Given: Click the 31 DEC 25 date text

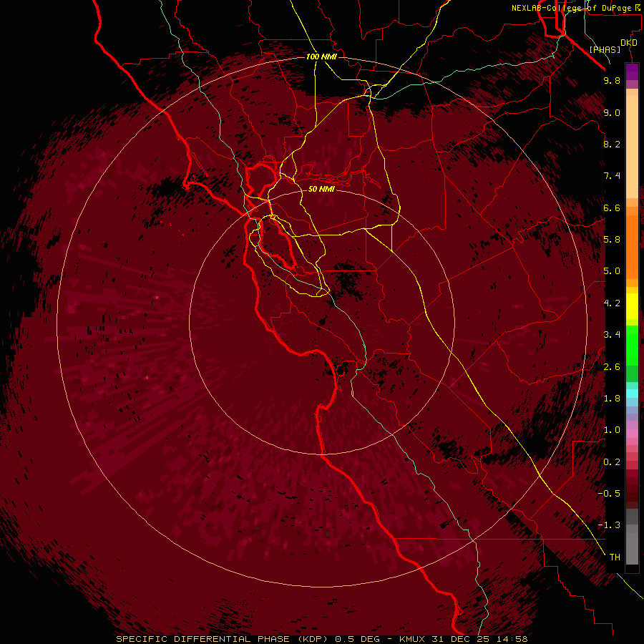Looking at the screenshot, I should point(462,639).
